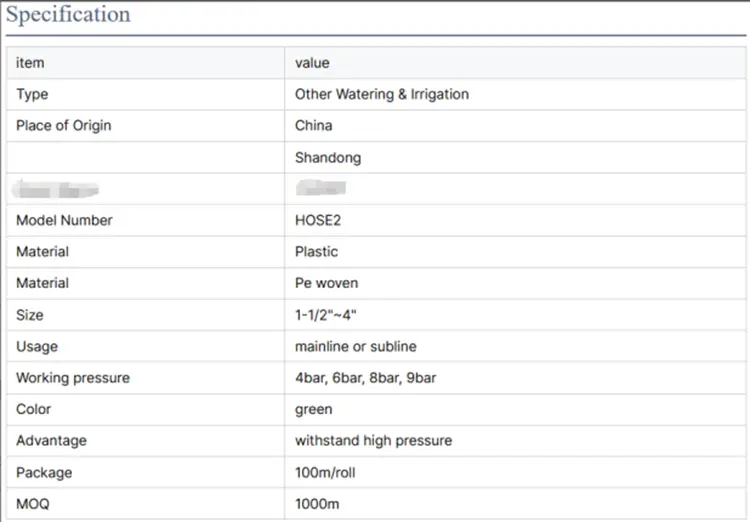The height and width of the screenshot is (522, 750).
Task: Click the "value" column header cell
Action: coord(312,63)
